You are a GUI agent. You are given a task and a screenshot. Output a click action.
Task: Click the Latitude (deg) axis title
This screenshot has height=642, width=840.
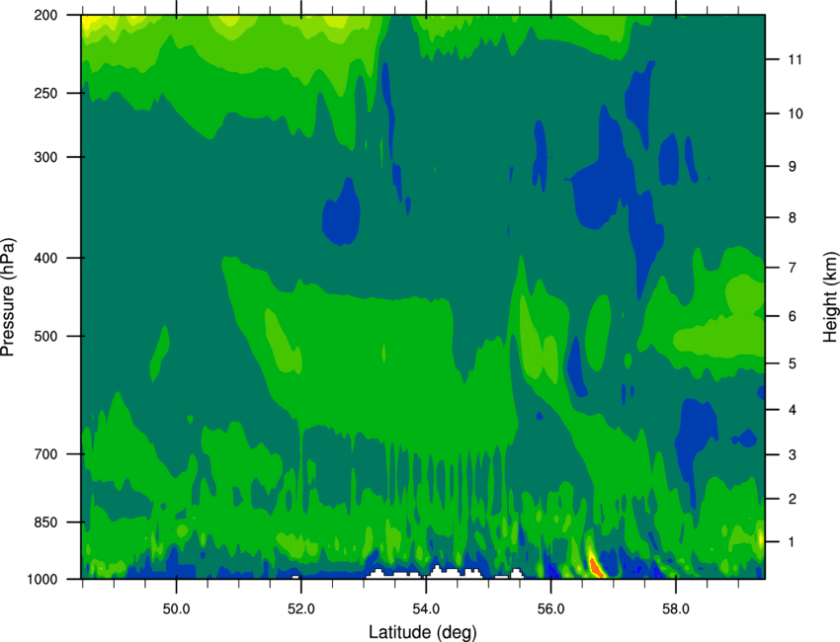(422, 632)
